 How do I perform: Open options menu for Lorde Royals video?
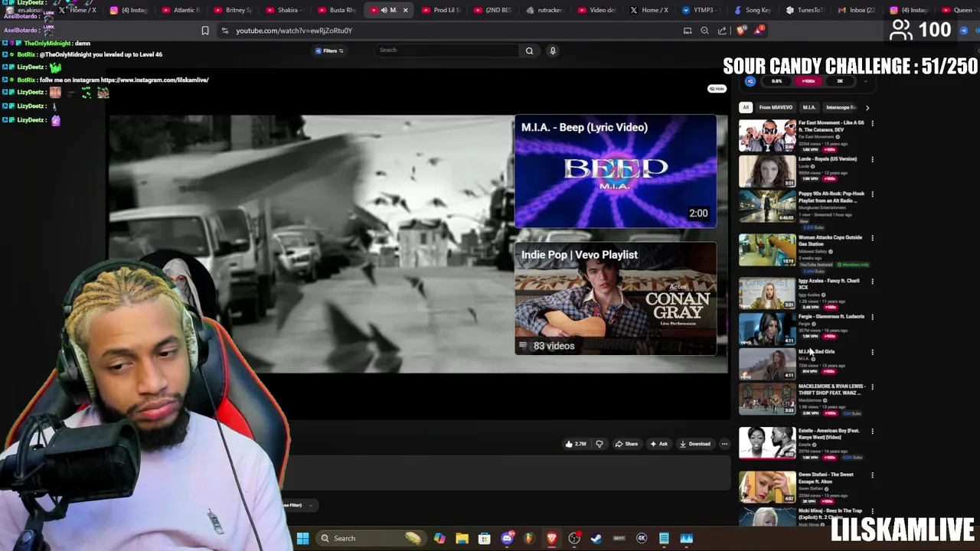[x=872, y=159]
